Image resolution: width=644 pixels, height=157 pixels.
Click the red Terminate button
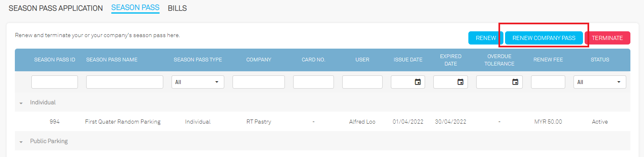click(607, 38)
